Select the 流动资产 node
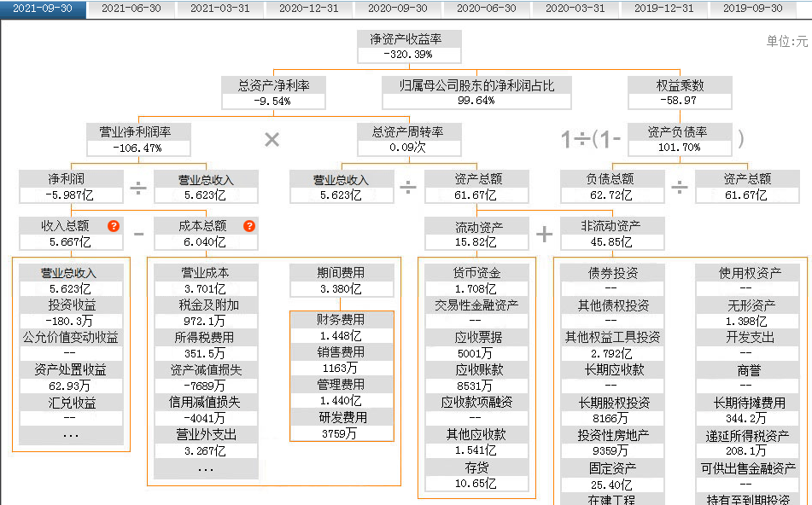This screenshot has height=505, width=812. pyautogui.click(x=476, y=234)
